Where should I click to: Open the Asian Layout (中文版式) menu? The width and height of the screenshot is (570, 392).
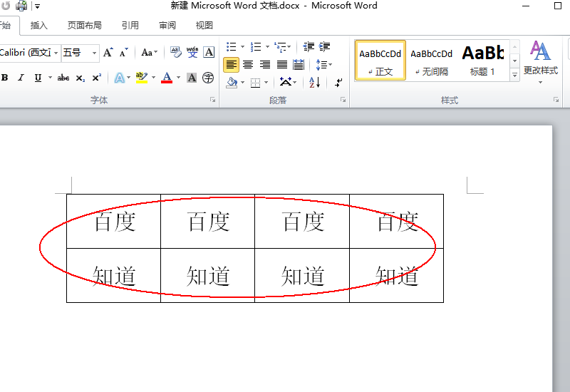(x=288, y=82)
